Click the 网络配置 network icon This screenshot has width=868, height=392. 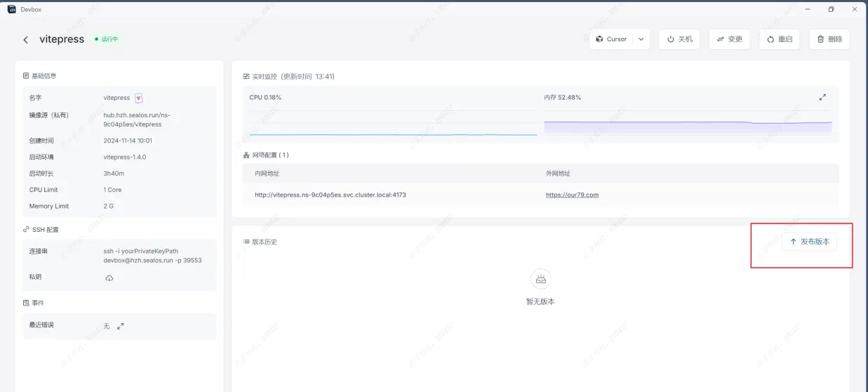(246, 155)
